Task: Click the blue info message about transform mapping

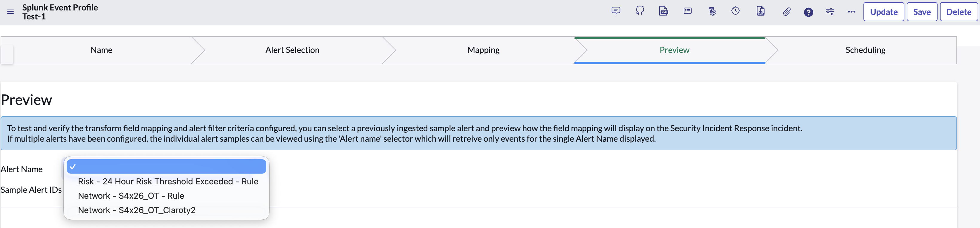Action: (478, 133)
